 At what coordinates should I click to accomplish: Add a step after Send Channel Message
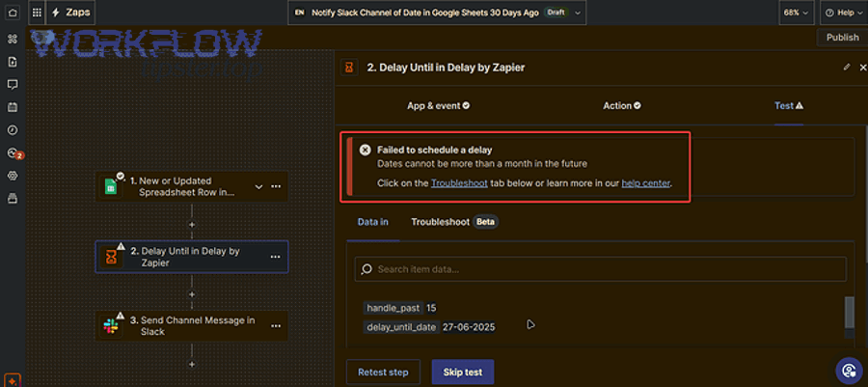tap(192, 364)
